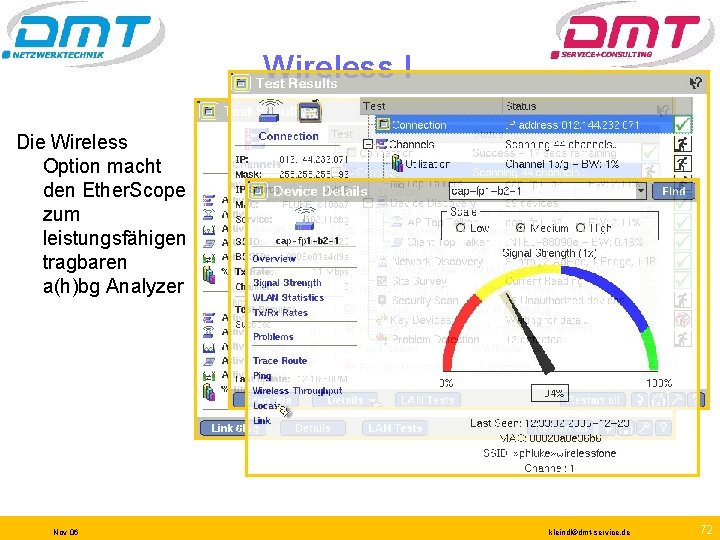Click the access point icon above cap-fp1-b2-1

pyautogui.click(x=305, y=219)
